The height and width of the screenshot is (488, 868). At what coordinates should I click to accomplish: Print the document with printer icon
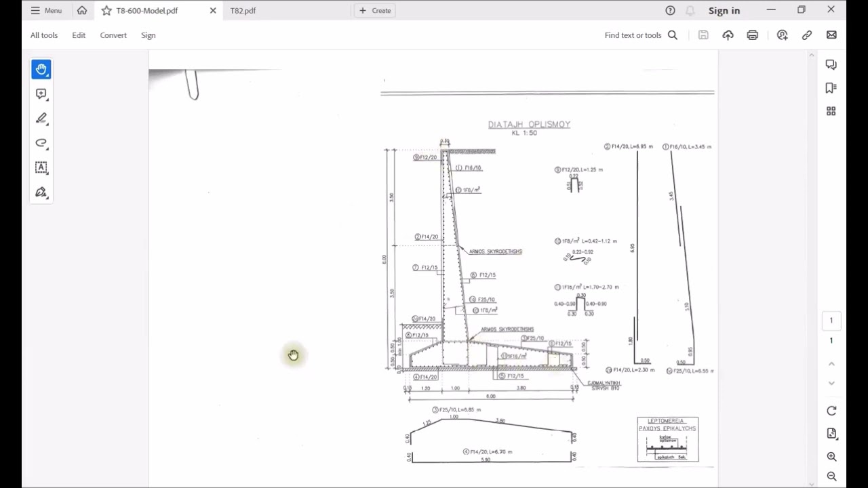pyautogui.click(x=752, y=35)
